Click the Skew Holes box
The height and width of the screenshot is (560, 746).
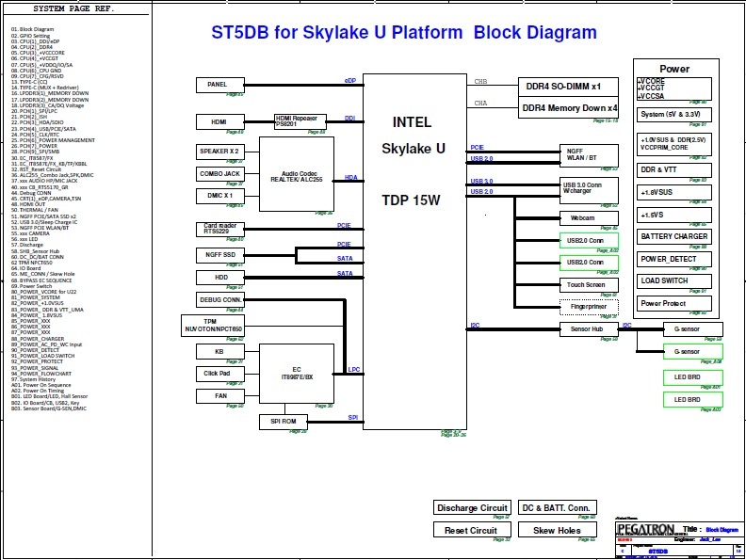coord(557,530)
